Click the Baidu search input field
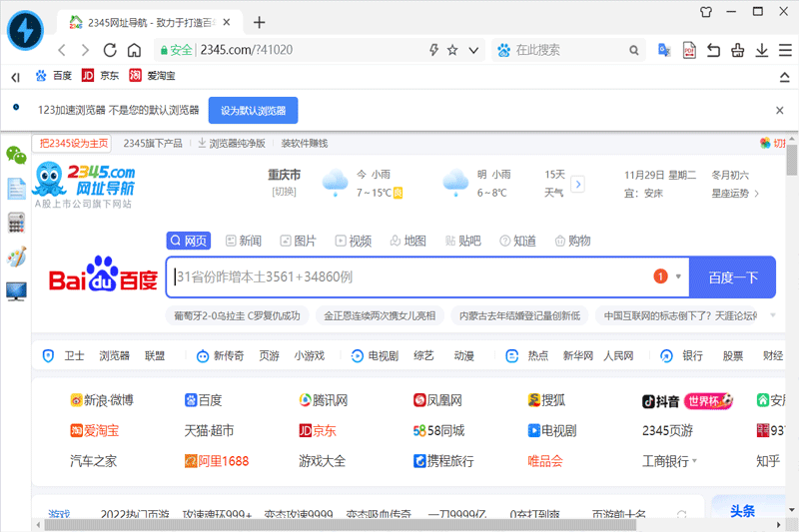The image size is (799, 532). tap(409, 277)
